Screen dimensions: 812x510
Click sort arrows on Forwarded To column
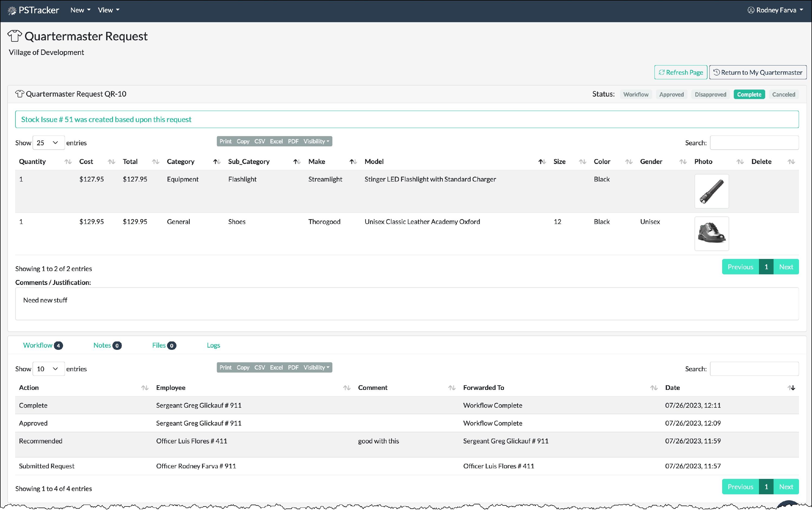[653, 388]
